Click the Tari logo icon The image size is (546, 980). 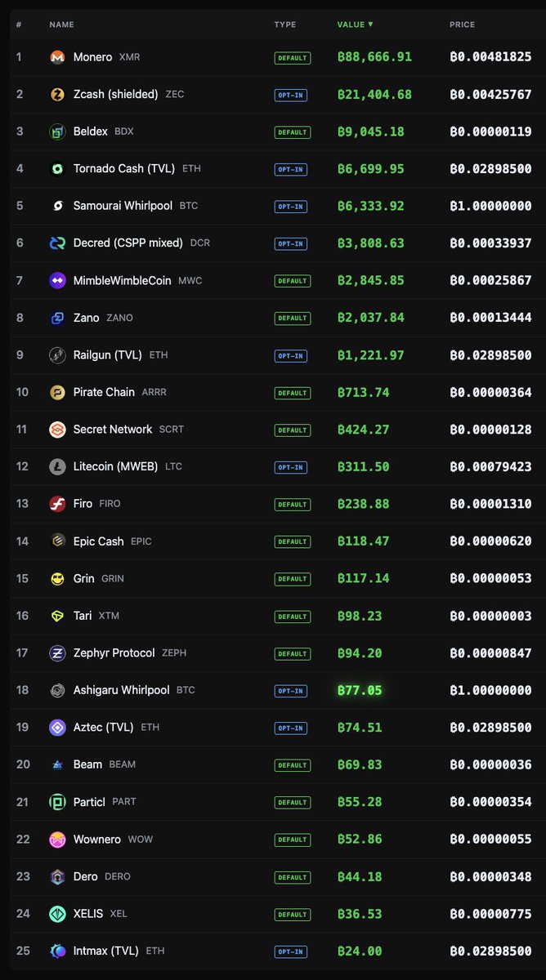pos(57,616)
